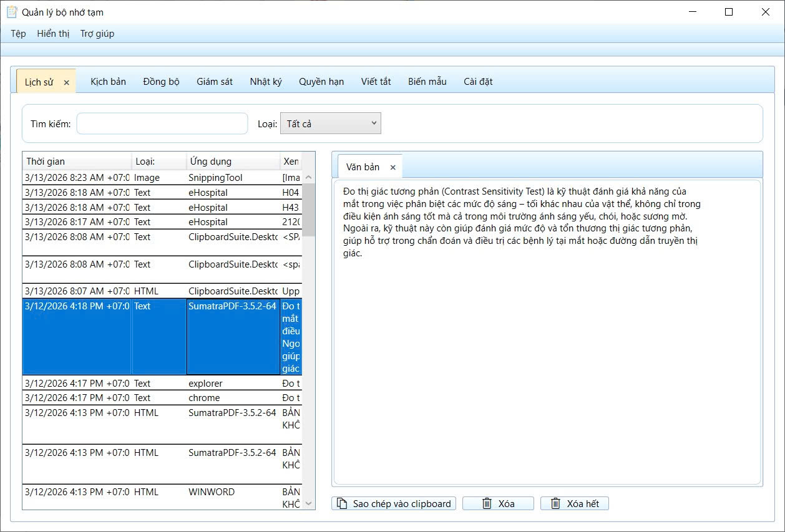Open the Tệp menu
This screenshot has width=785, height=532.
click(x=18, y=34)
